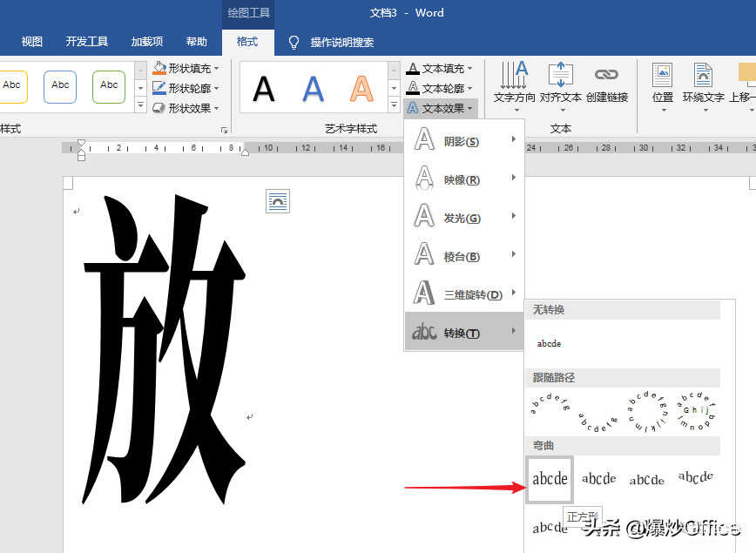Switch to the View (视图) tab

[x=32, y=42]
